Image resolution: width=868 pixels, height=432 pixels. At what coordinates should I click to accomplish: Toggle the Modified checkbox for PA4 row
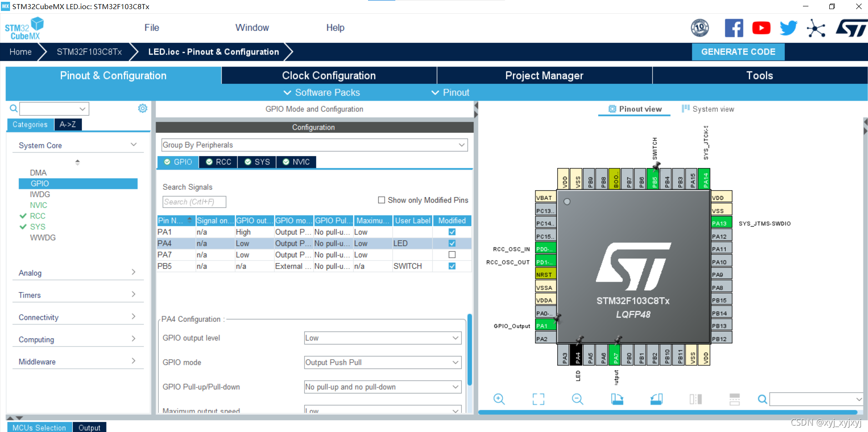452,243
